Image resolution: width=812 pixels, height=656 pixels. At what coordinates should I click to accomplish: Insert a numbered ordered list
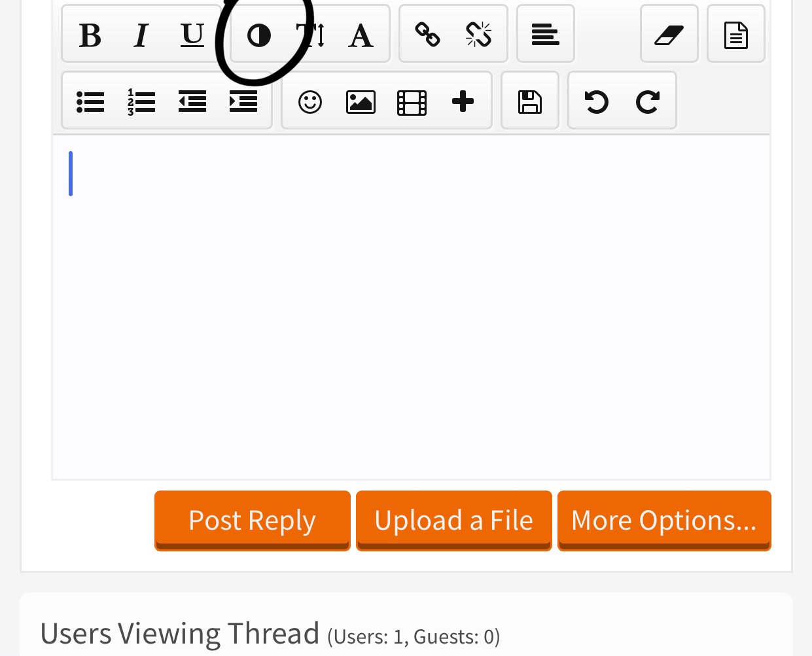tap(141, 102)
